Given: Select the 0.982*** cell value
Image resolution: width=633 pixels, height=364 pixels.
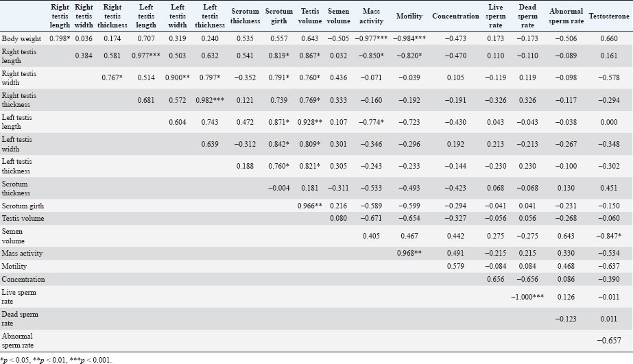Looking at the screenshot, I should [x=210, y=101].
